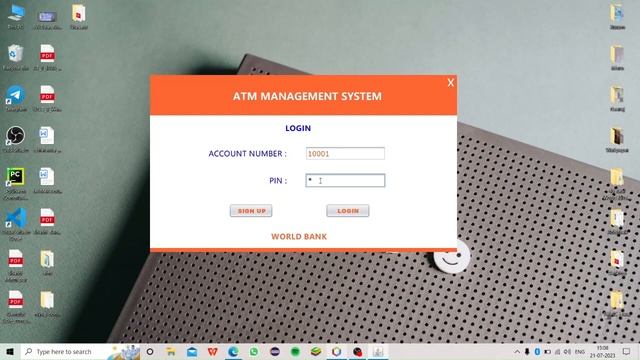
Task: Open the stacked-layers taskbar app icon
Action: tap(316, 351)
